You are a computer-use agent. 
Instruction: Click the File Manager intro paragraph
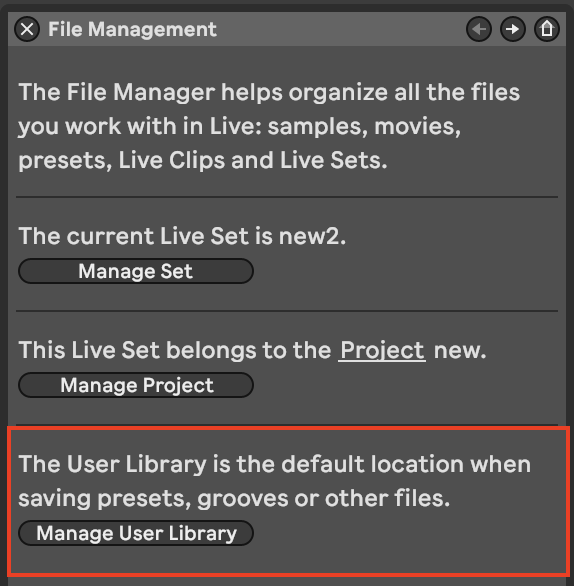pyautogui.click(x=269, y=126)
